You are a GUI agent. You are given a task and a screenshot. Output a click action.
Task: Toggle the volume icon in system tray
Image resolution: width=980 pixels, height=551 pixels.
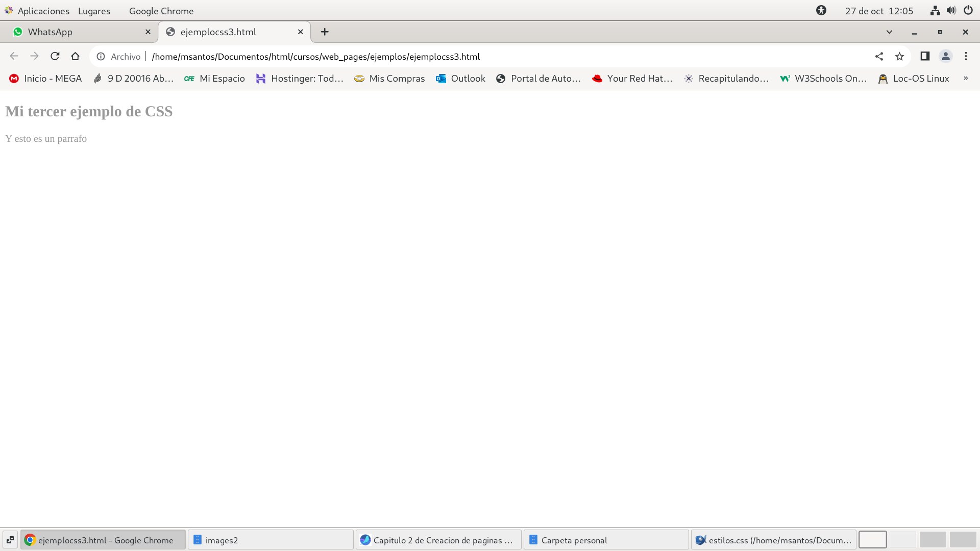click(x=951, y=11)
